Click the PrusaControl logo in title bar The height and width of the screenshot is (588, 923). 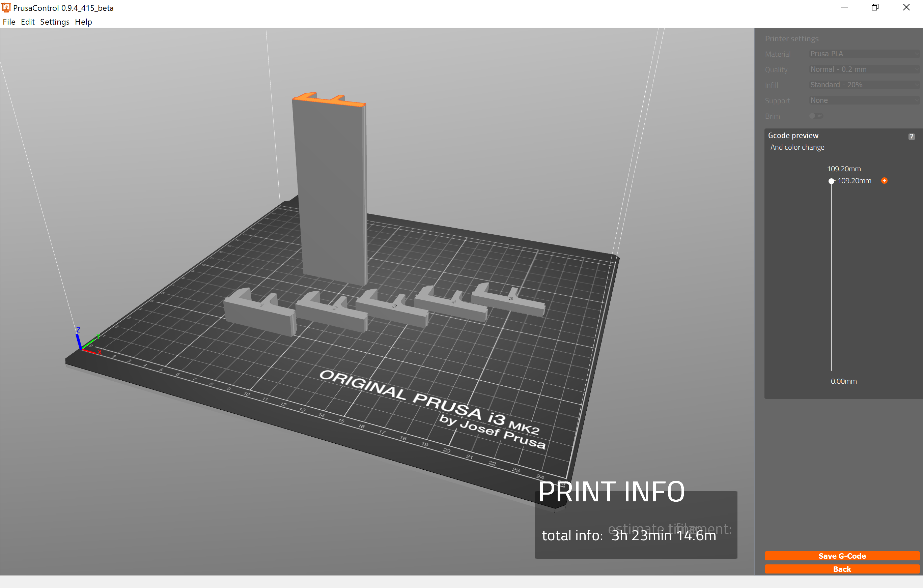coord(6,7)
